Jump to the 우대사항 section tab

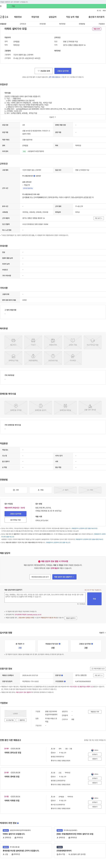coord(42,24)
